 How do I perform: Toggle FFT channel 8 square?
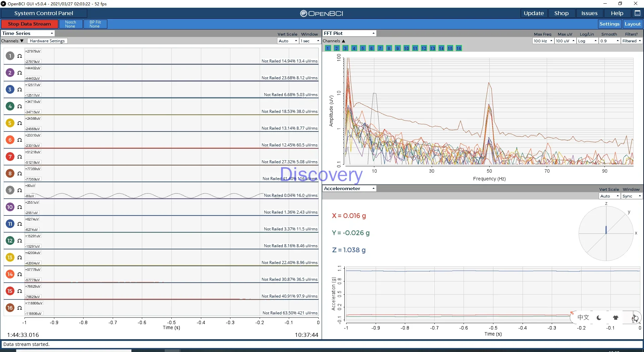(389, 48)
